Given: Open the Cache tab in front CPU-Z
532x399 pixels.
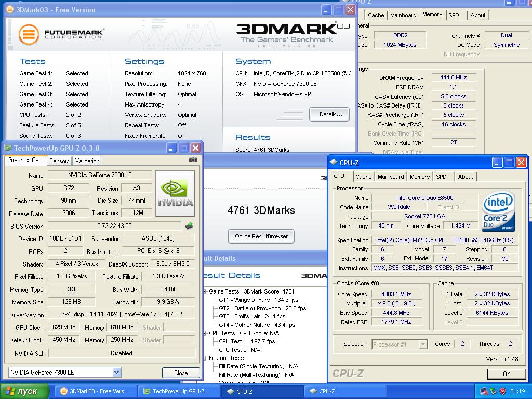Looking at the screenshot, I should [x=363, y=177].
